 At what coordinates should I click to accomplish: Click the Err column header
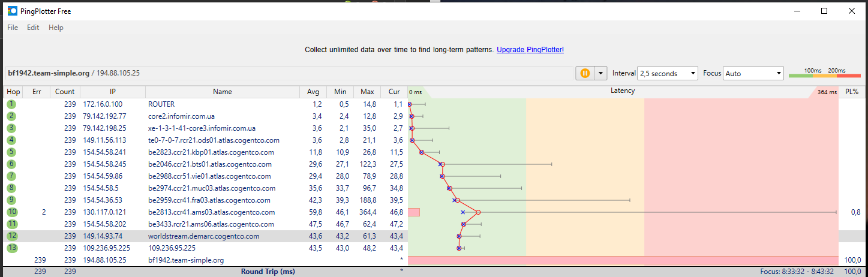(37, 92)
